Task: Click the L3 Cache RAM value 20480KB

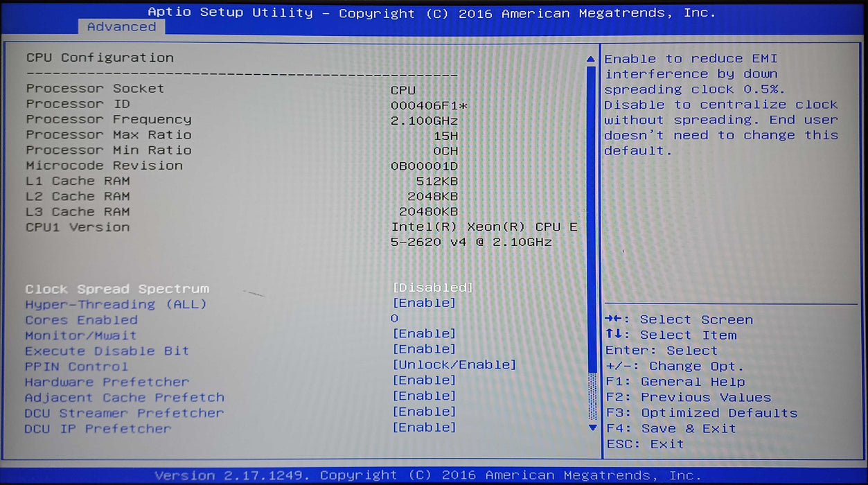Action: coord(429,213)
